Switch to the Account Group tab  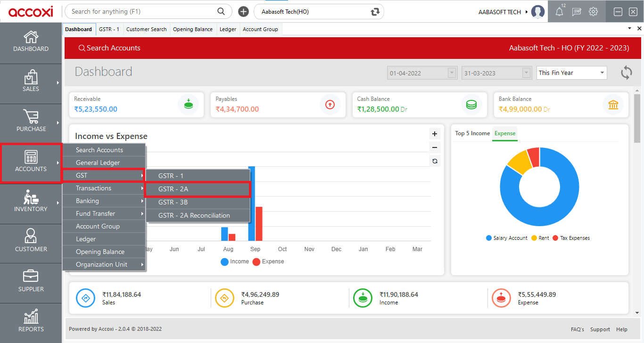(260, 29)
